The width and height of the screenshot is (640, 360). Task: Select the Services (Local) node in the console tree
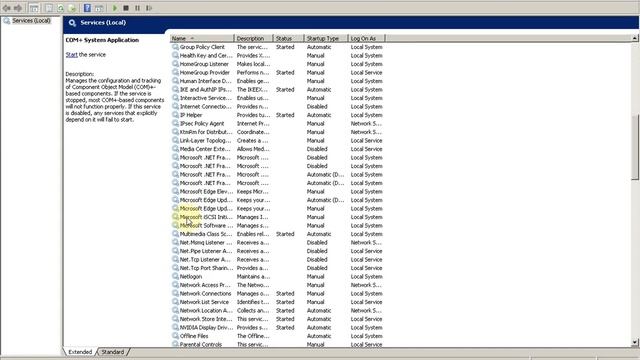pos(31,20)
